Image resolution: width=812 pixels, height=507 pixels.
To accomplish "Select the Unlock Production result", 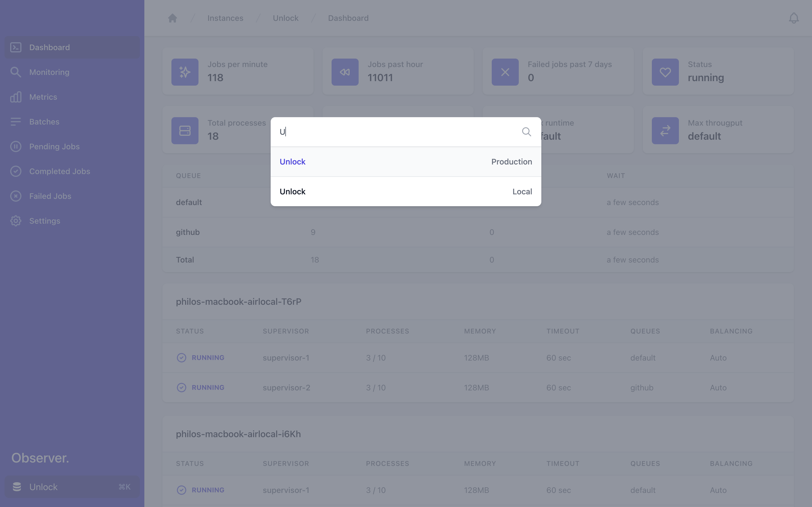I will pyautogui.click(x=406, y=162).
